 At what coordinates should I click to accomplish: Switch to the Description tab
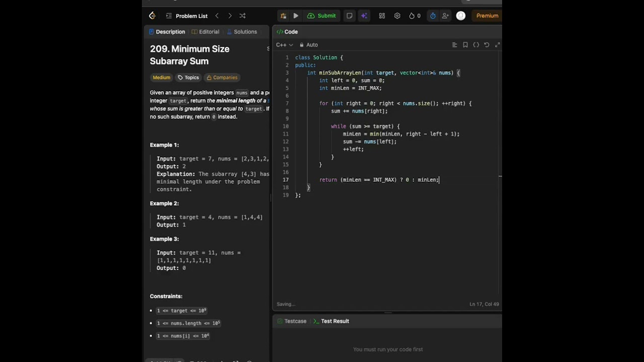pos(167,32)
